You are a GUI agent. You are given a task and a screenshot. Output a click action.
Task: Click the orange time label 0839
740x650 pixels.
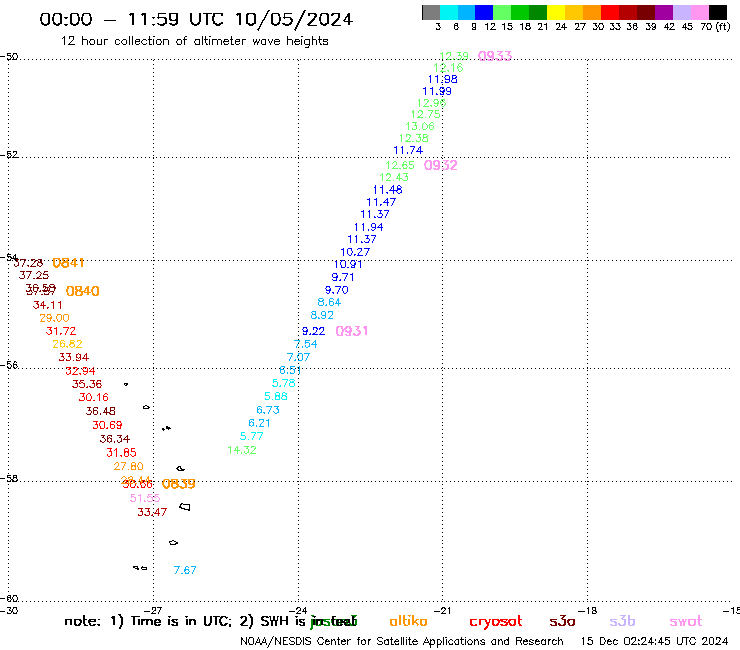178,484
